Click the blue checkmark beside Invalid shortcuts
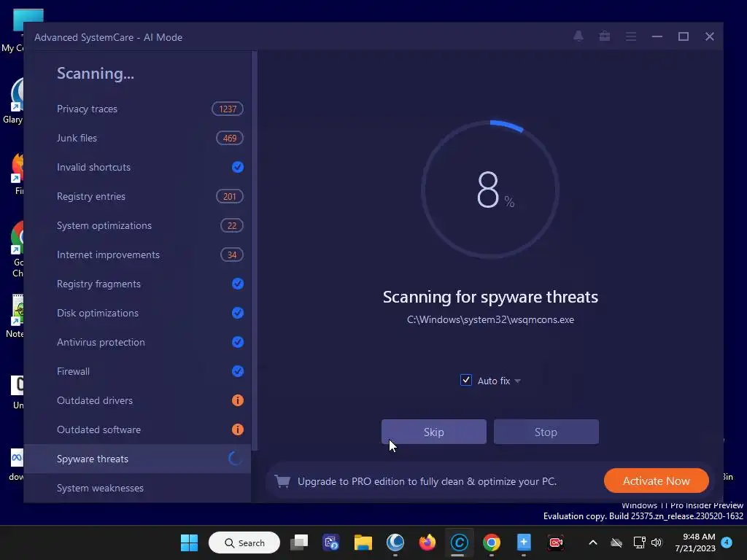The width and height of the screenshot is (747, 560). pyautogui.click(x=237, y=167)
